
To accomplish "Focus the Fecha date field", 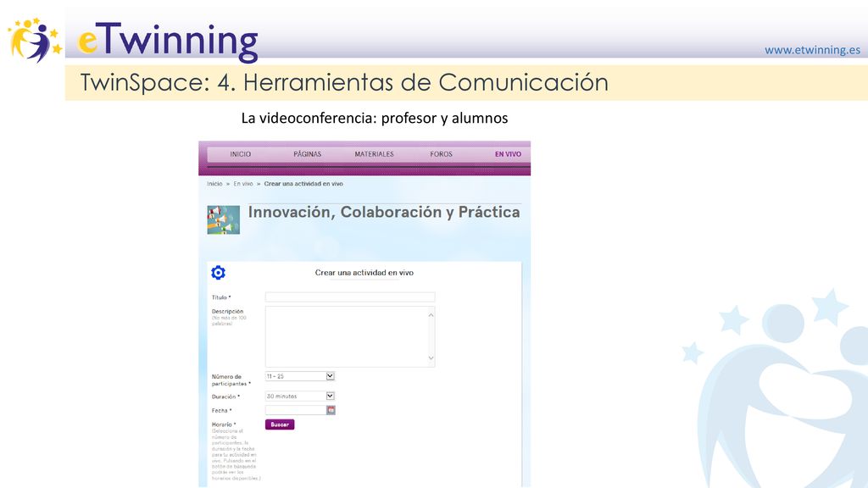I will click(296, 410).
